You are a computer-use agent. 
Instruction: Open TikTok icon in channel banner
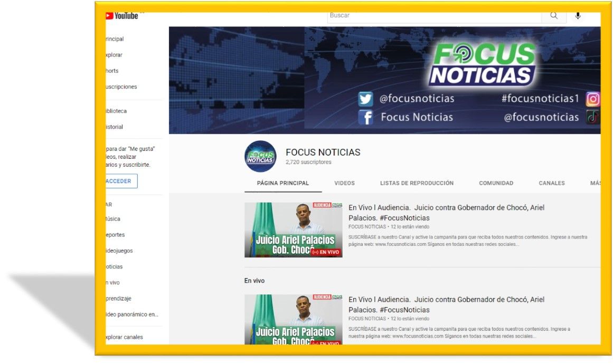[592, 117]
